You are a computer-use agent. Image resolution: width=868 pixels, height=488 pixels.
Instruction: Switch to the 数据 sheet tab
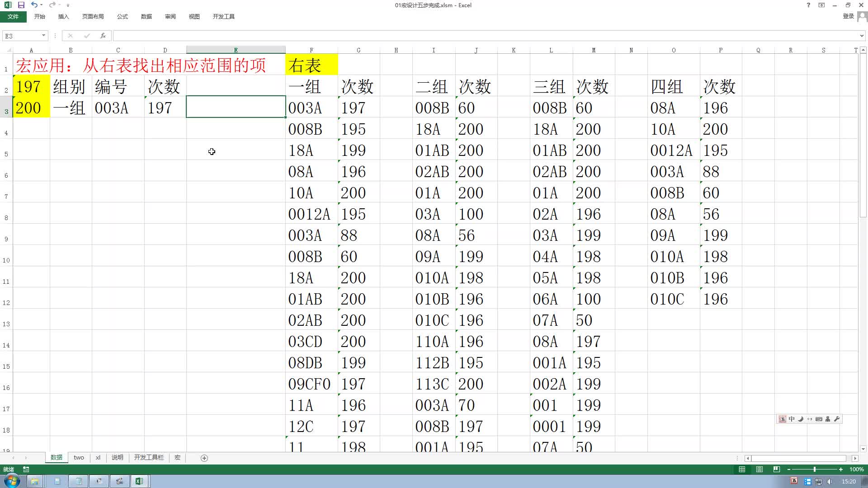point(57,457)
